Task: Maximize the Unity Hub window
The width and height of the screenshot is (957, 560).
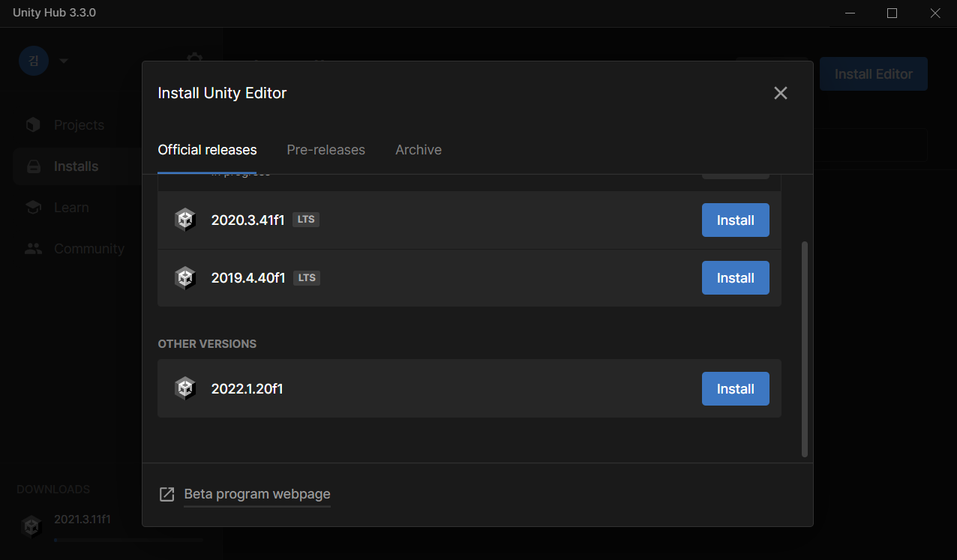Action: pos(892,13)
